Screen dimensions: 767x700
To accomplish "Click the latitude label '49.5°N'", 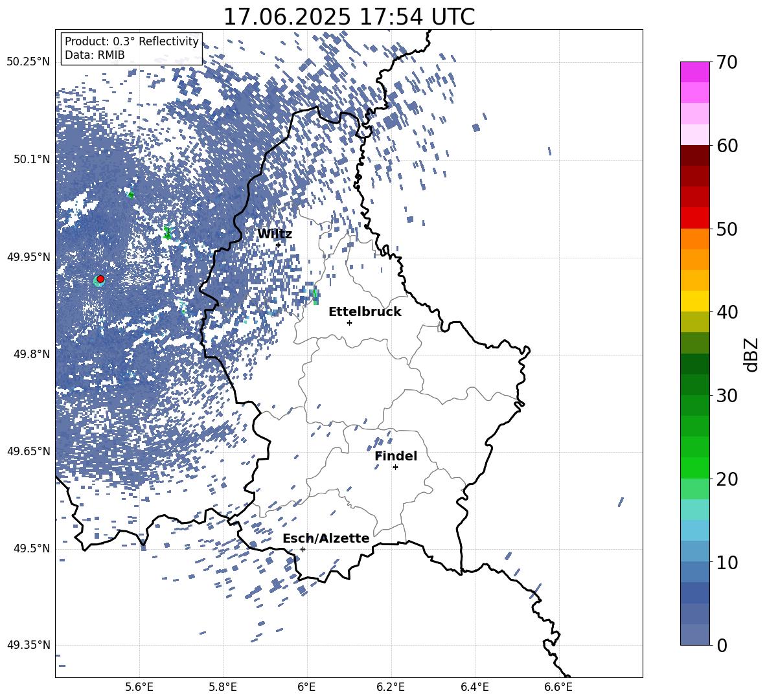I will coord(32,548).
